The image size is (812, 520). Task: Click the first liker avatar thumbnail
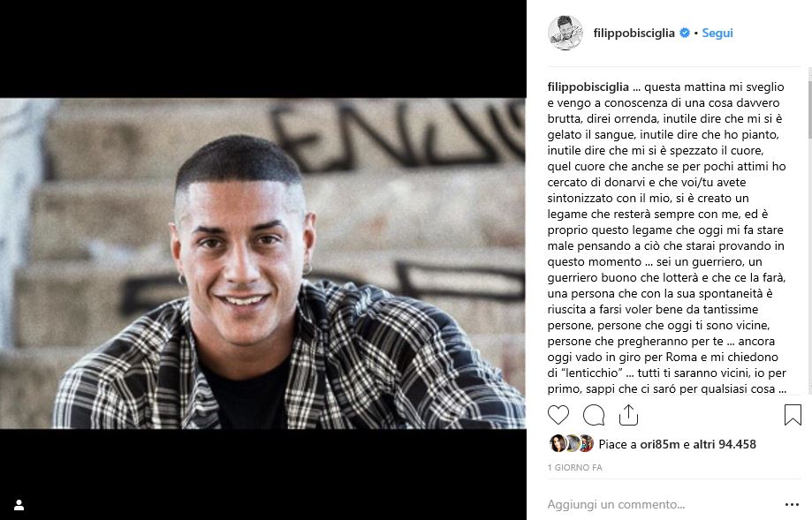[x=558, y=443]
